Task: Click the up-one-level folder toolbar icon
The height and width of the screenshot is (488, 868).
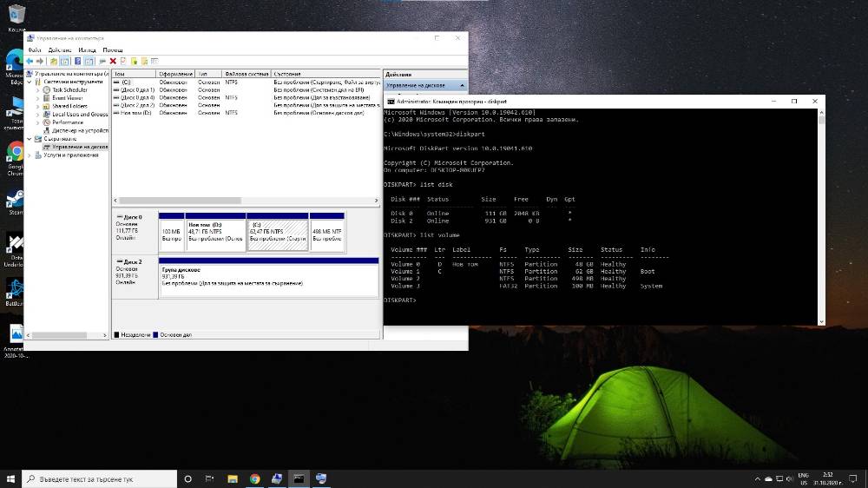Action: coord(54,62)
